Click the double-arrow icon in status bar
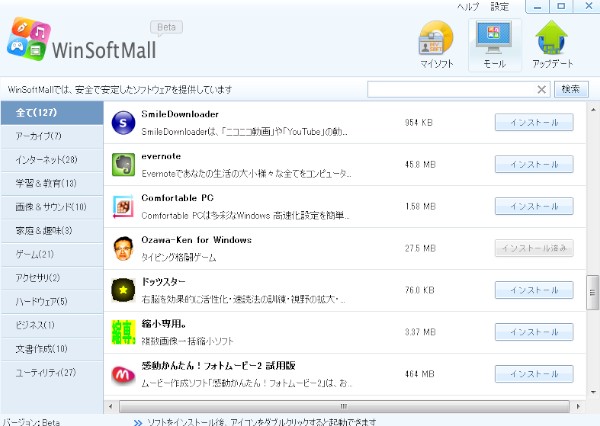 click(138, 422)
